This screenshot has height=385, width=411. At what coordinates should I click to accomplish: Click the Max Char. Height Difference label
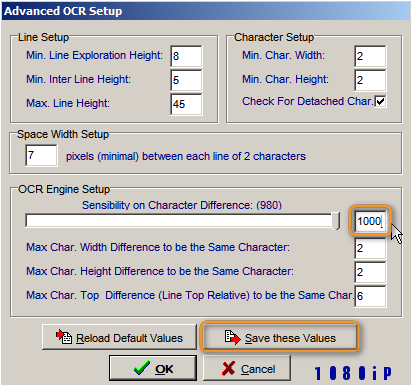point(160,271)
